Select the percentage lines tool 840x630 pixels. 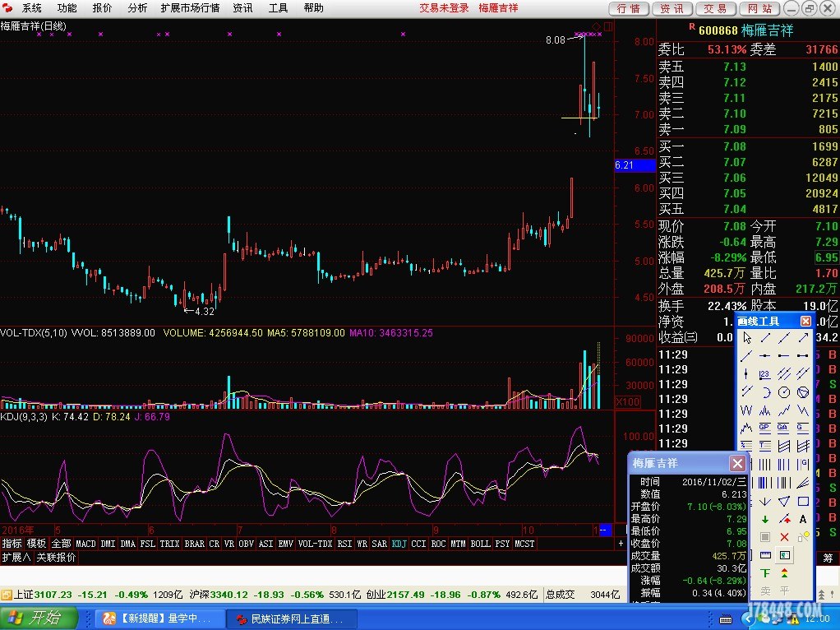pyautogui.click(x=747, y=446)
